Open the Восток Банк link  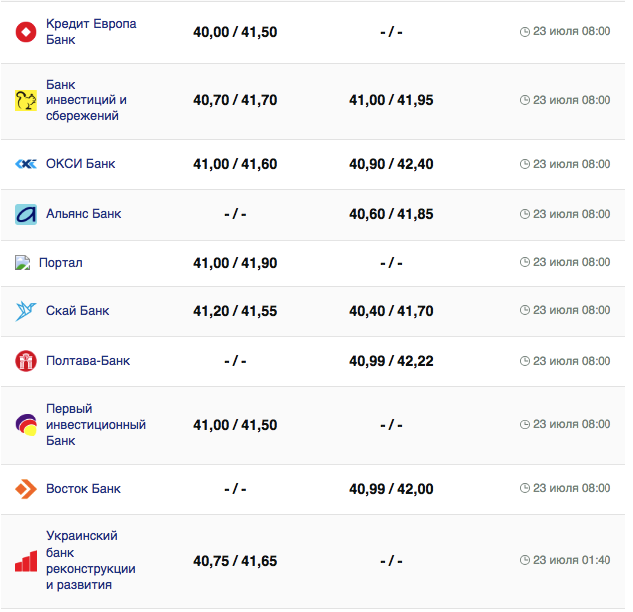(x=83, y=489)
